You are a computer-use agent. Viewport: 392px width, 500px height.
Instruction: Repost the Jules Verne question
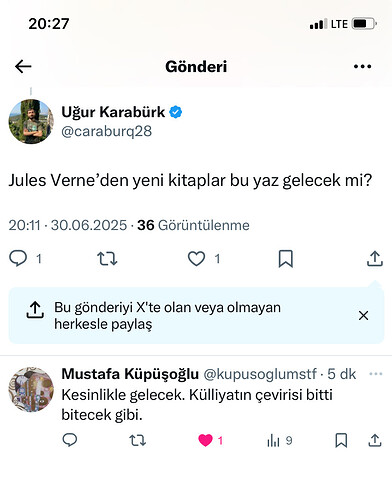click(x=107, y=259)
